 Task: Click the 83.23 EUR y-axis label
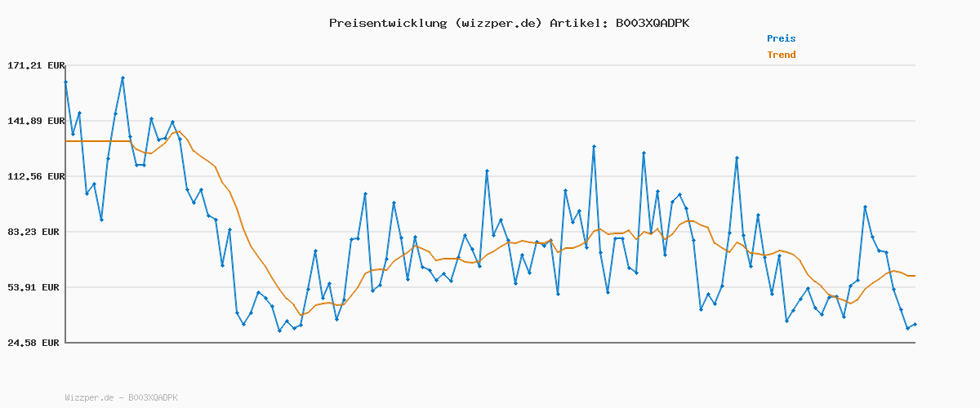36,232
